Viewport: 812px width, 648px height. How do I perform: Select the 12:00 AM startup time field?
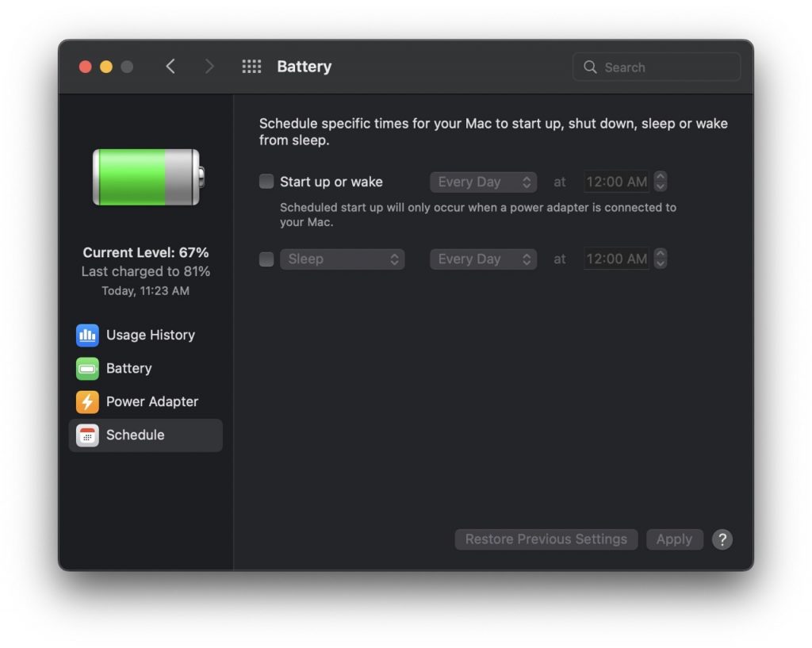click(x=617, y=182)
